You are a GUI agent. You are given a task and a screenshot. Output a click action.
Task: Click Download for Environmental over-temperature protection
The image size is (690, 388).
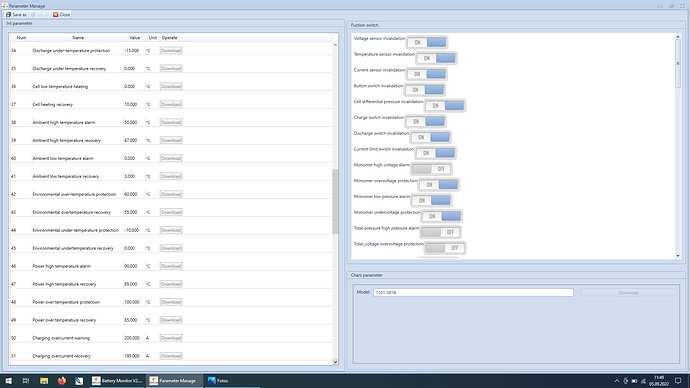click(x=171, y=194)
